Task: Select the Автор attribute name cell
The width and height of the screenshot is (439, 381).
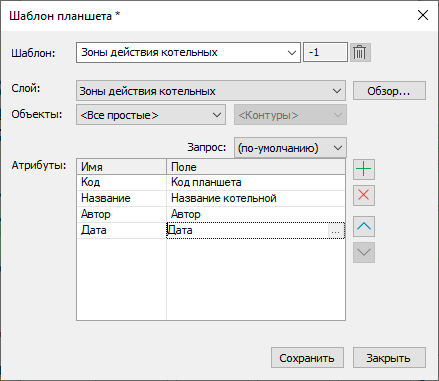Action: pyautogui.click(x=122, y=214)
